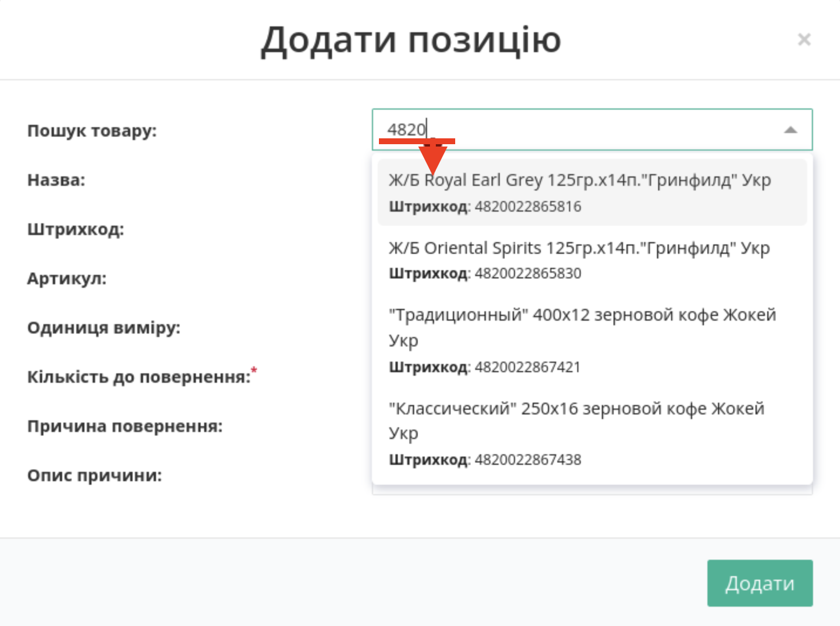Select Ж/Б Royal Earl Grey product
The image size is (840, 626).
592,192
